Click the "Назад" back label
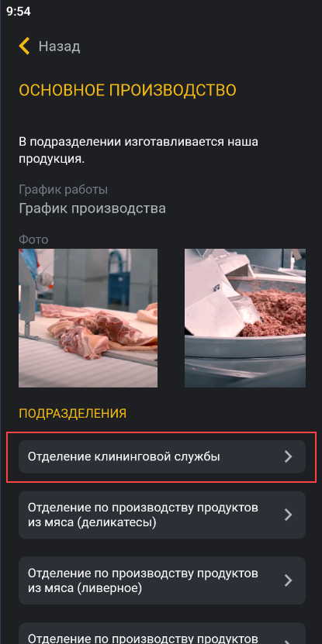The image size is (322, 644). pos(59,46)
